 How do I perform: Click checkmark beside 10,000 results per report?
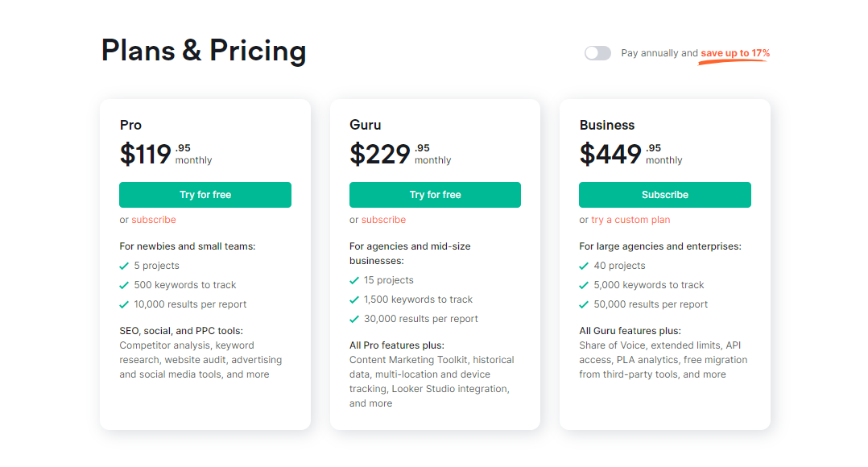124,304
